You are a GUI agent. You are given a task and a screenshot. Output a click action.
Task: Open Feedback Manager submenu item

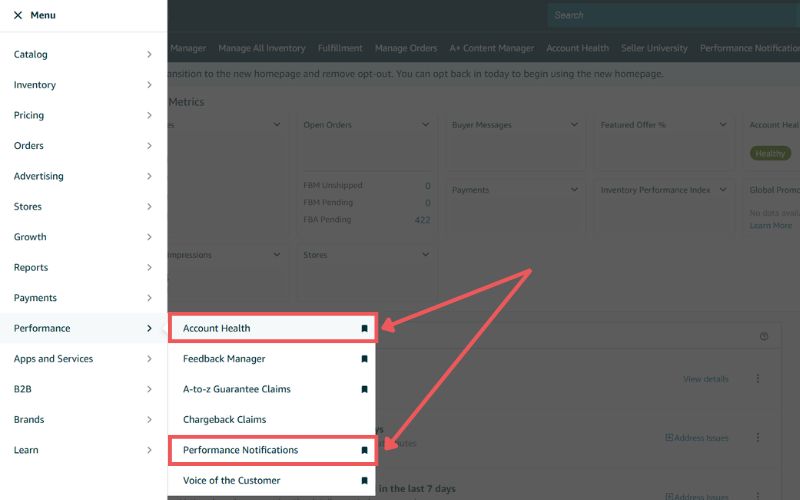point(272,359)
